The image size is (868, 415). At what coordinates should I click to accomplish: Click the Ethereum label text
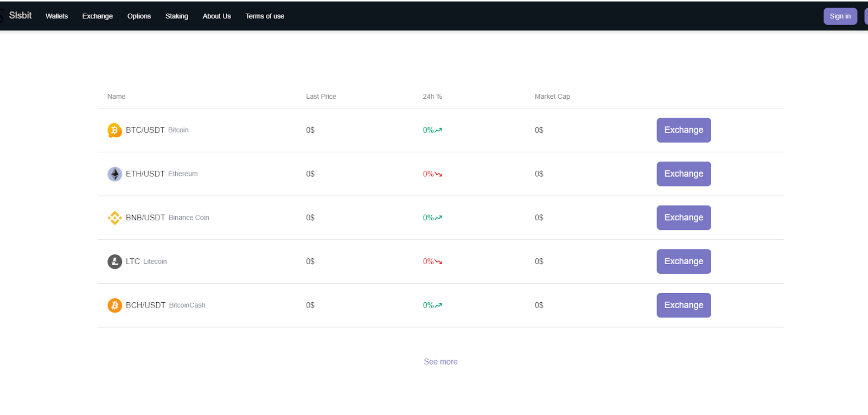(183, 174)
